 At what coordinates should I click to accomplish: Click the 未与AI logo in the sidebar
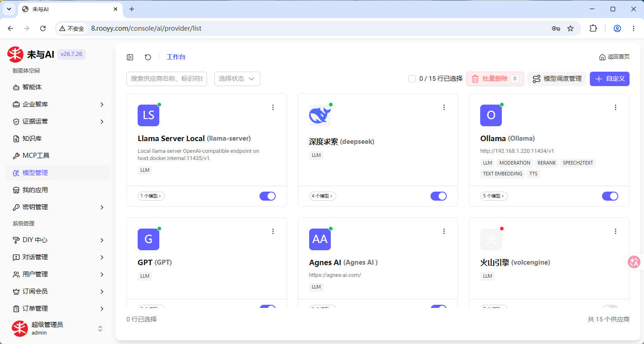pos(15,55)
